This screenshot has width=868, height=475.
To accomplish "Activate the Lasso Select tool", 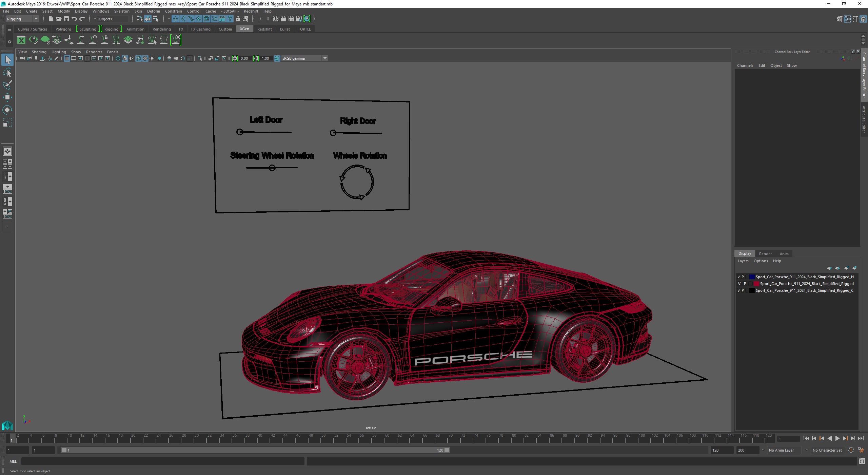I will [x=7, y=73].
